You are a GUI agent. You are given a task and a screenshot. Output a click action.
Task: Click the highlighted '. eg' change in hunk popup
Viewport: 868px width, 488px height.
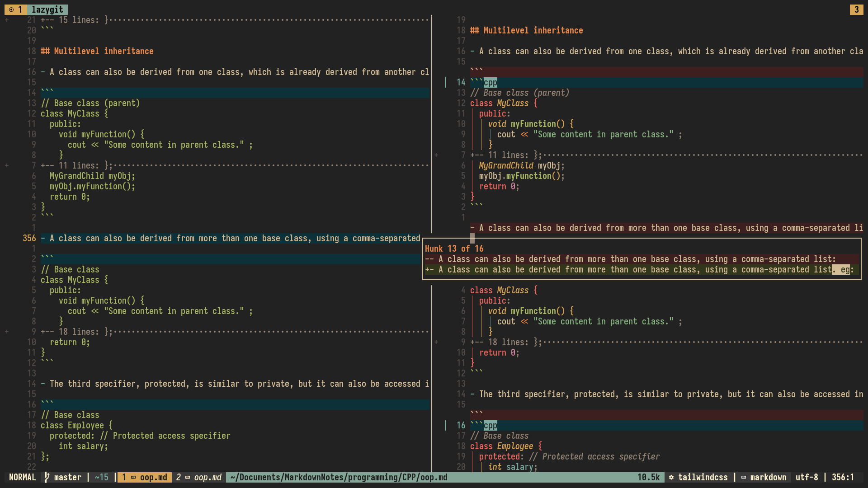(x=841, y=269)
